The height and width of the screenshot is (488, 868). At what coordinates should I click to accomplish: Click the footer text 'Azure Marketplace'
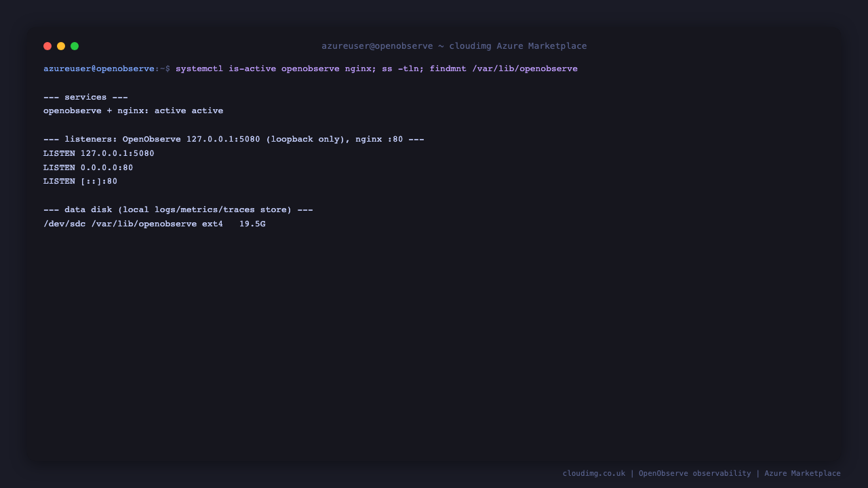pos(803,473)
